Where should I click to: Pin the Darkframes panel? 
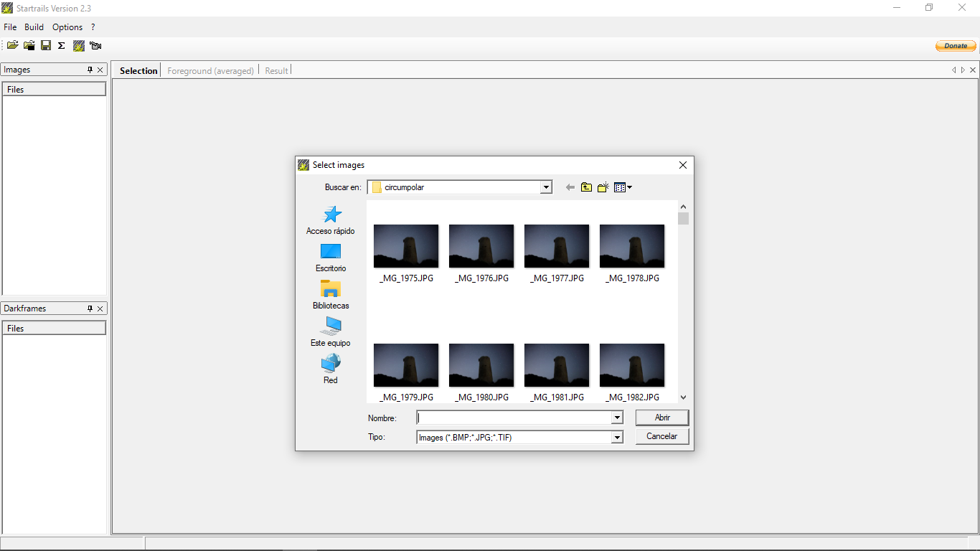pyautogui.click(x=90, y=309)
